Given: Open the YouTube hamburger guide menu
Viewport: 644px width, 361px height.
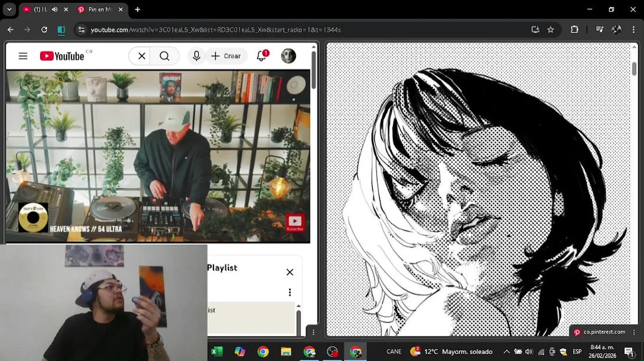Looking at the screenshot, I should tap(23, 56).
